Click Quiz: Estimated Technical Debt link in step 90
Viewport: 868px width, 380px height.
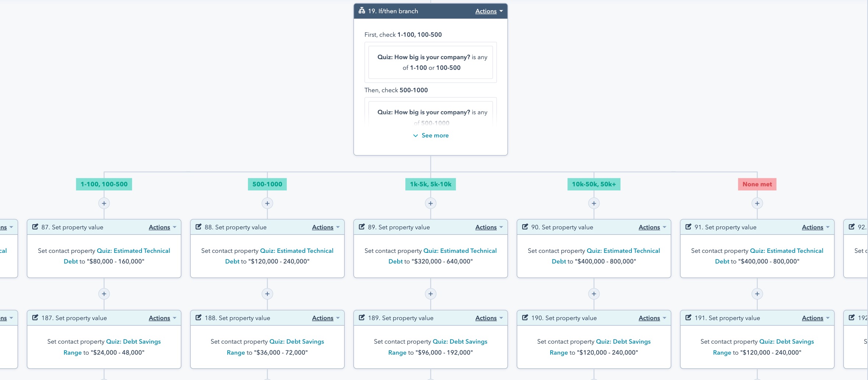point(623,251)
